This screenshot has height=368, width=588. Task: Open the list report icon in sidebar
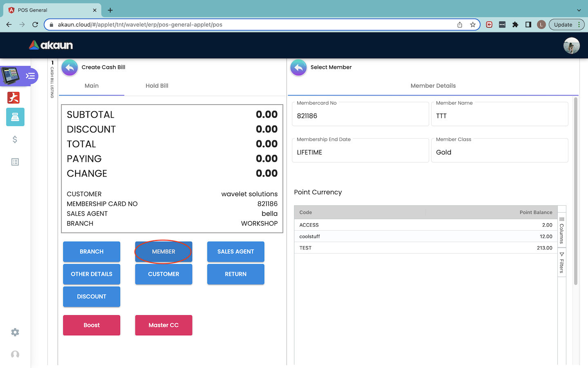click(x=15, y=162)
